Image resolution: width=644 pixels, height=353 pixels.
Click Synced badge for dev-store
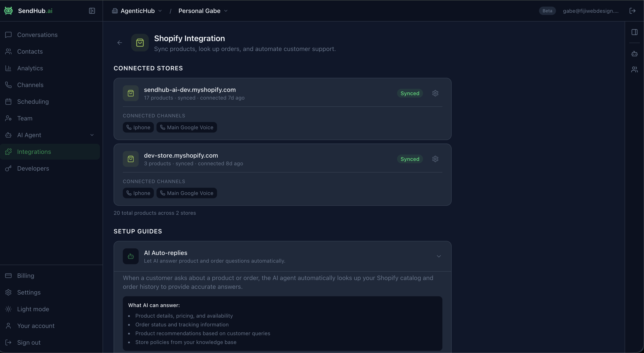(x=410, y=159)
